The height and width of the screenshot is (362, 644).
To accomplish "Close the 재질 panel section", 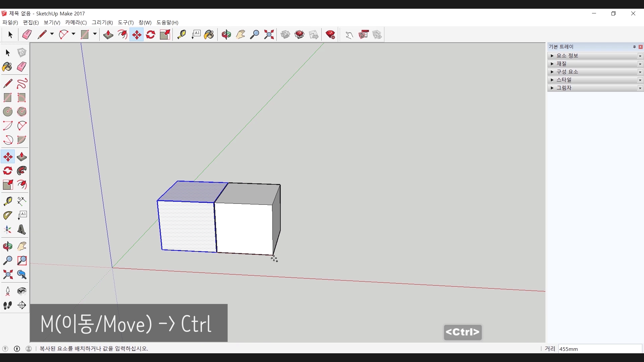I will 640,64.
